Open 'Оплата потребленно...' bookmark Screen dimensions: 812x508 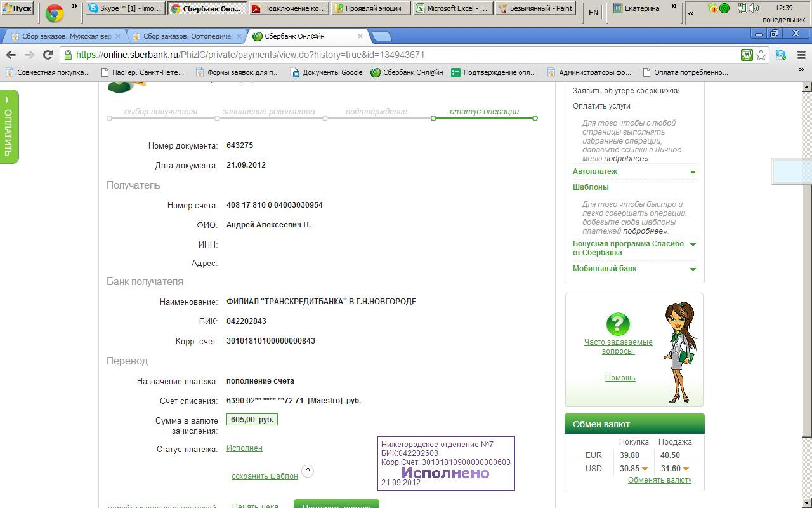click(685, 72)
